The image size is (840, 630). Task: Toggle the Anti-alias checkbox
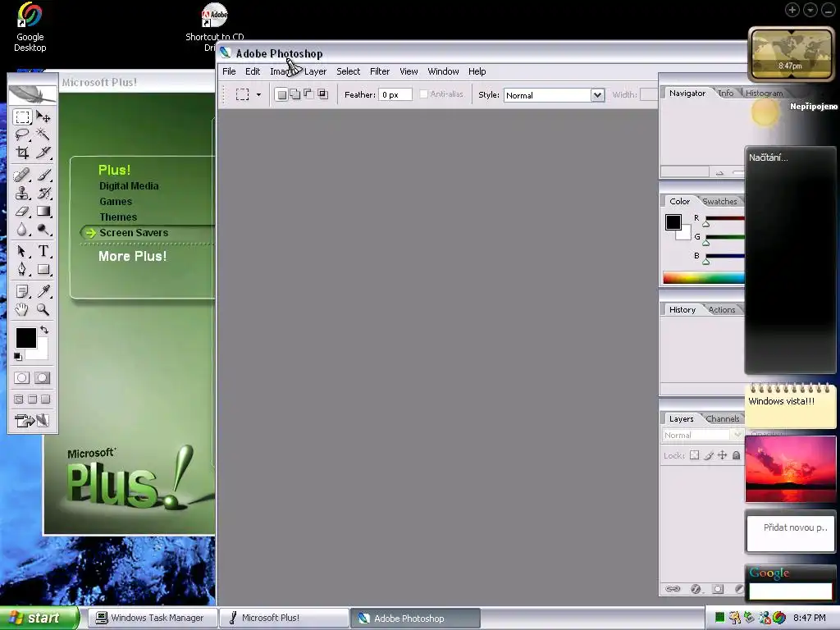coord(424,94)
